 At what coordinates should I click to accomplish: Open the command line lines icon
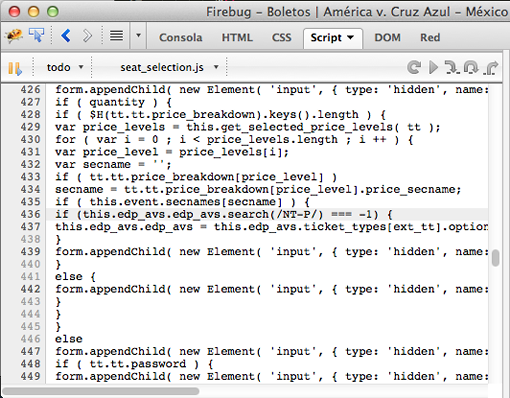coord(116,36)
